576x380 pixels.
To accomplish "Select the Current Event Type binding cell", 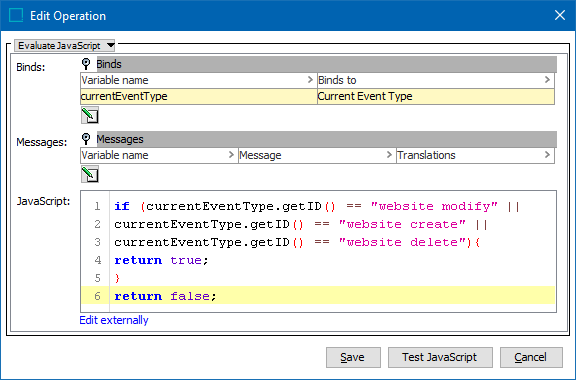I will (436, 96).
